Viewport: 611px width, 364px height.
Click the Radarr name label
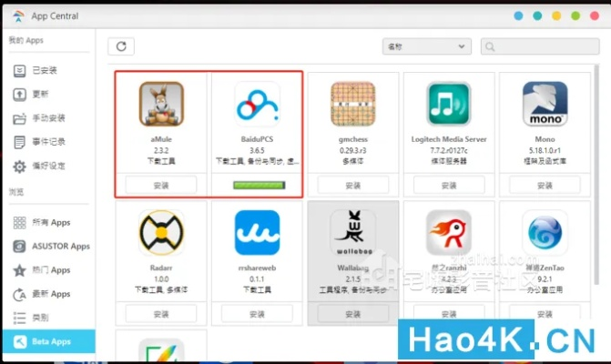point(161,268)
